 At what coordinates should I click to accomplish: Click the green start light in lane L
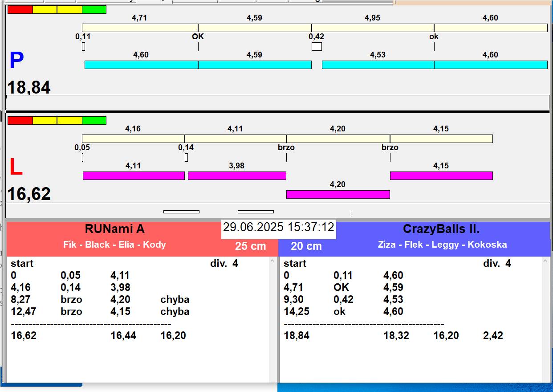[94, 121]
